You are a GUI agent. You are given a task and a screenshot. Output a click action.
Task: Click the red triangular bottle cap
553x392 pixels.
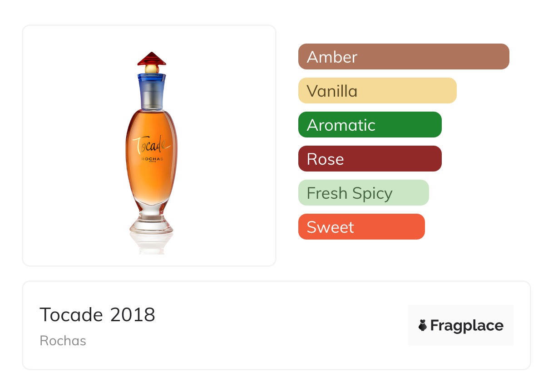coord(152,59)
